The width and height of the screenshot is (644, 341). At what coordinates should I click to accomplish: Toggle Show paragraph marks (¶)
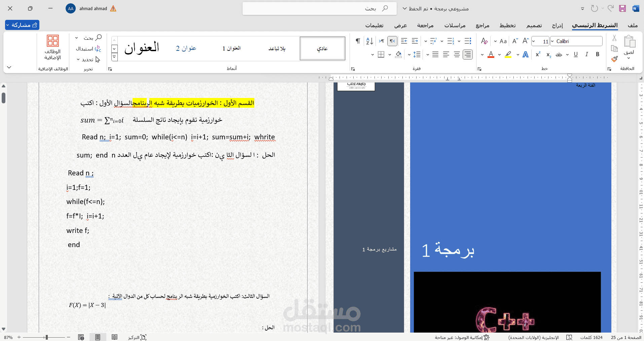[x=358, y=41]
